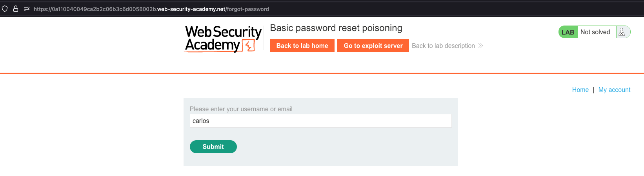Go to the Home link
This screenshot has height=176, width=644.
click(580, 90)
